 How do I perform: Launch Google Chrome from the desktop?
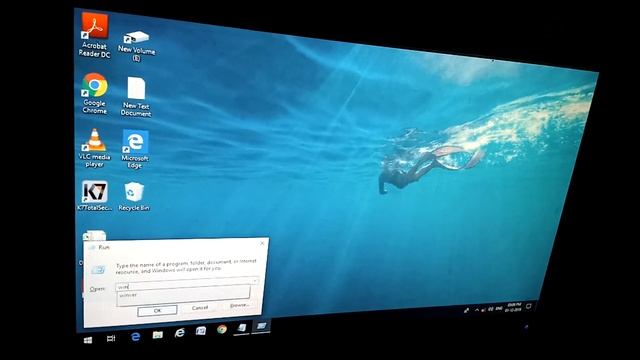tap(95, 93)
